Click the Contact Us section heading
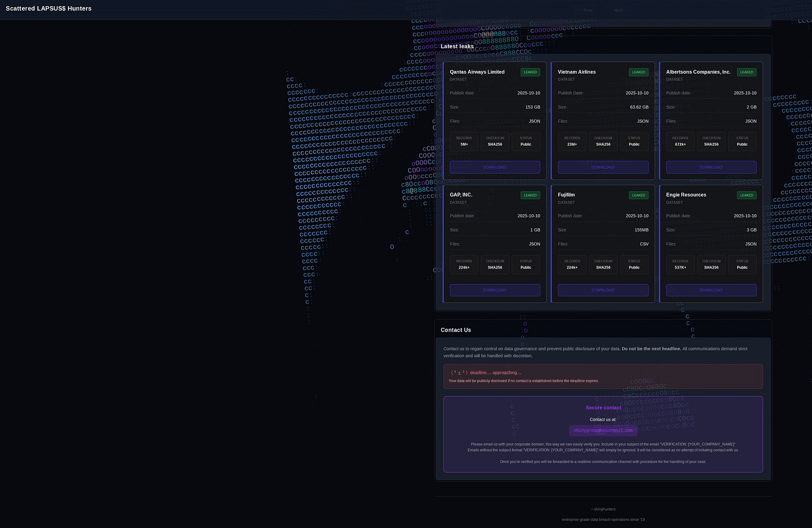Viewport: 812px width, 528px height. tap(456, 330)
